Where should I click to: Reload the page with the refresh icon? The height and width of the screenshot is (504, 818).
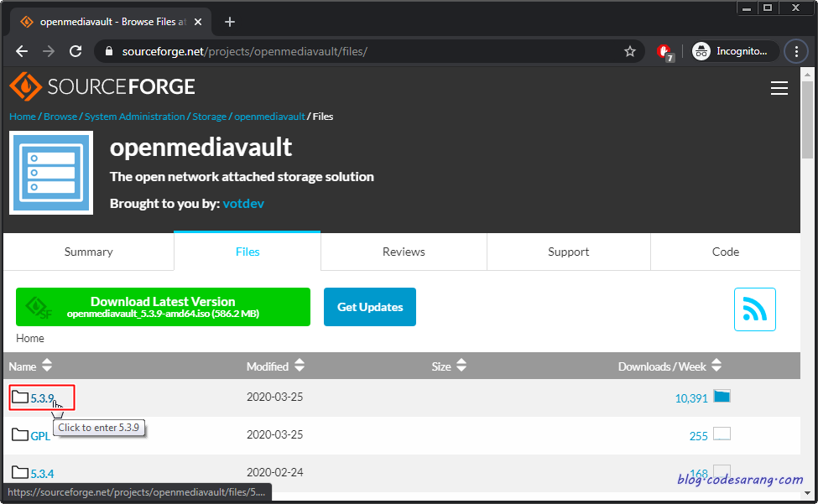pos(76,51)
